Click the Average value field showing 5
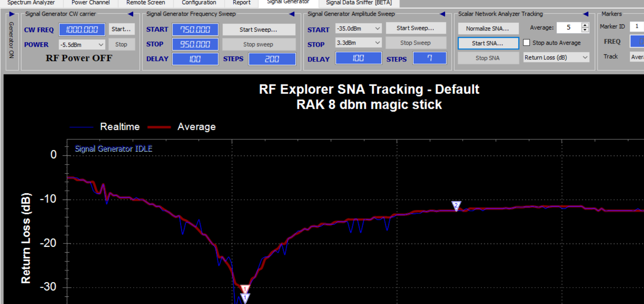The height and width of the screenshot is (304, 644). coord(569,27)
